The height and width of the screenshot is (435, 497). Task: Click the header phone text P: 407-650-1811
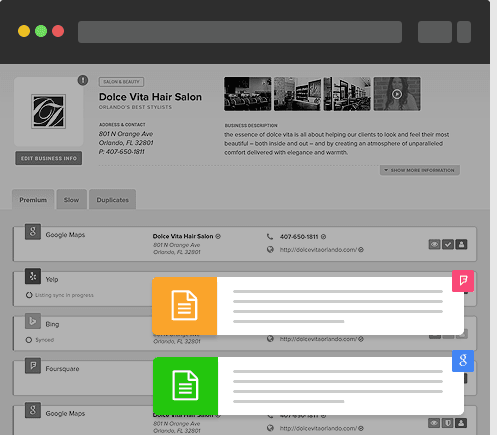[122, 152]
